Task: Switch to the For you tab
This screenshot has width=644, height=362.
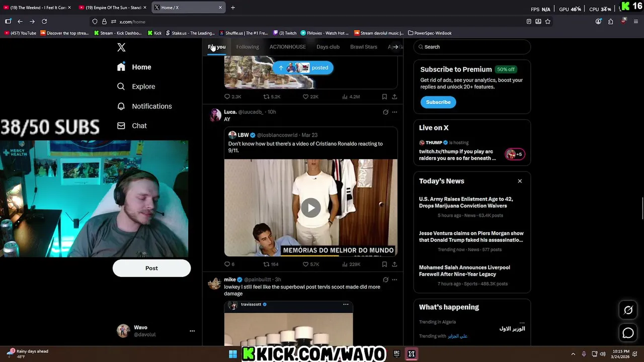Action: click(x=217, y=47)
